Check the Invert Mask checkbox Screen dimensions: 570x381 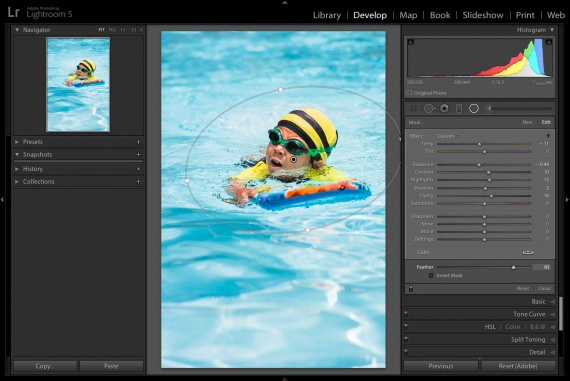(431, 276)
